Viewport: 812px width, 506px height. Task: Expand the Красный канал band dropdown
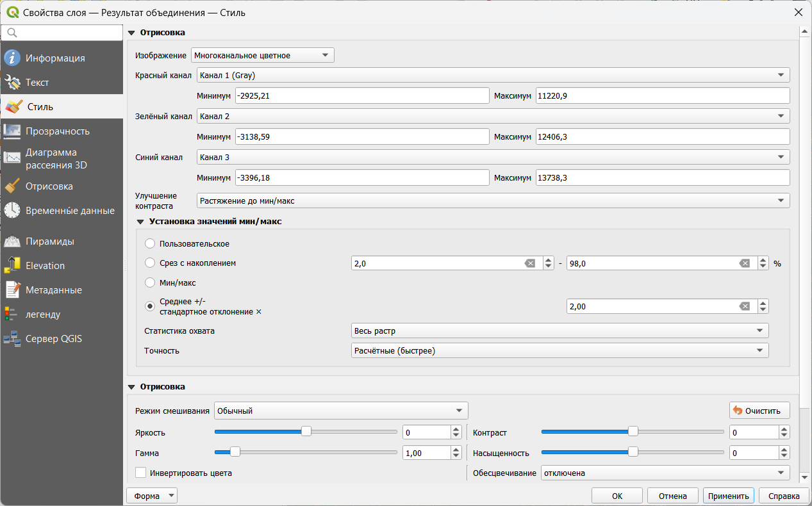point(492,76)
